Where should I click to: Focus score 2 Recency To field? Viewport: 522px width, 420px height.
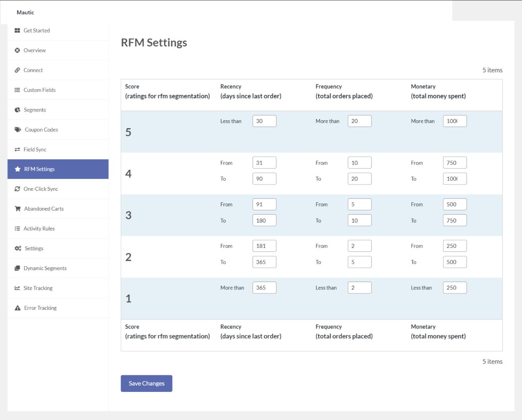[x=264, y=262]
